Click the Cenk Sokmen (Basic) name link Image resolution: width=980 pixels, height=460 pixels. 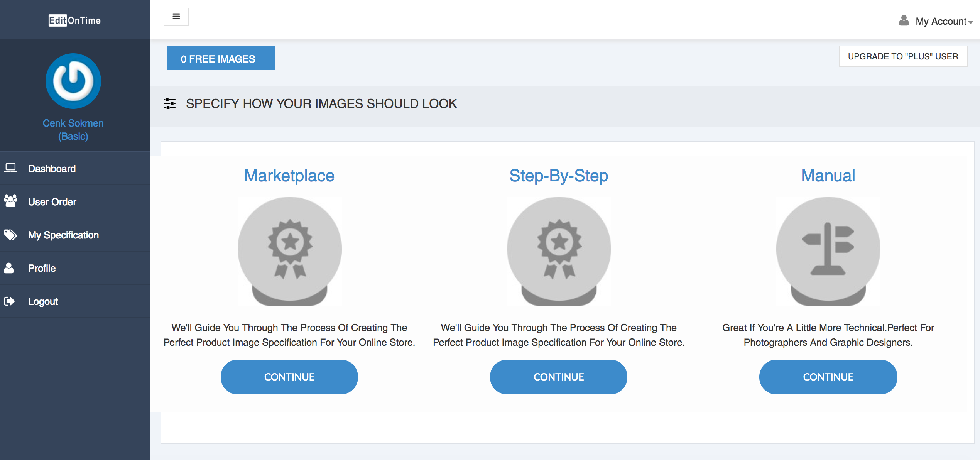pos(73,130)
